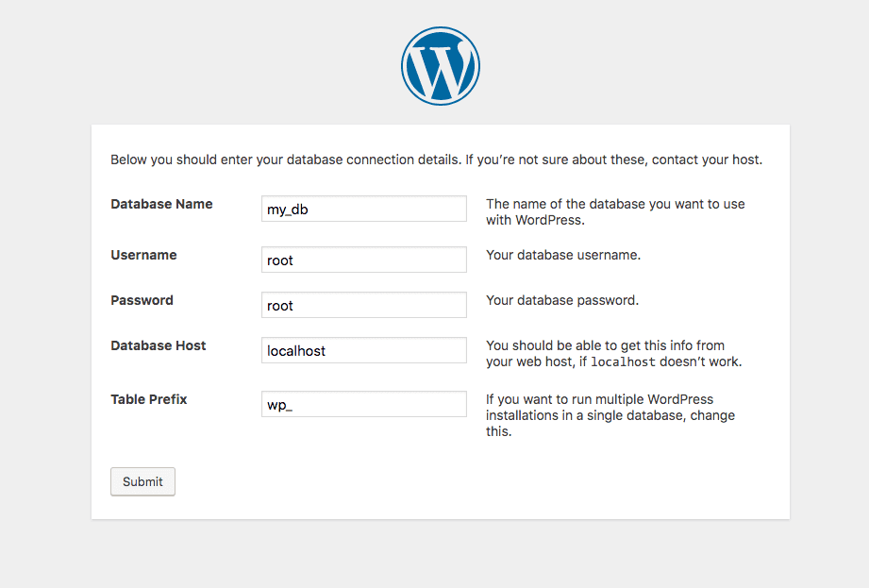
Task: Click the bold Database Name label
Action: (161, 204)
